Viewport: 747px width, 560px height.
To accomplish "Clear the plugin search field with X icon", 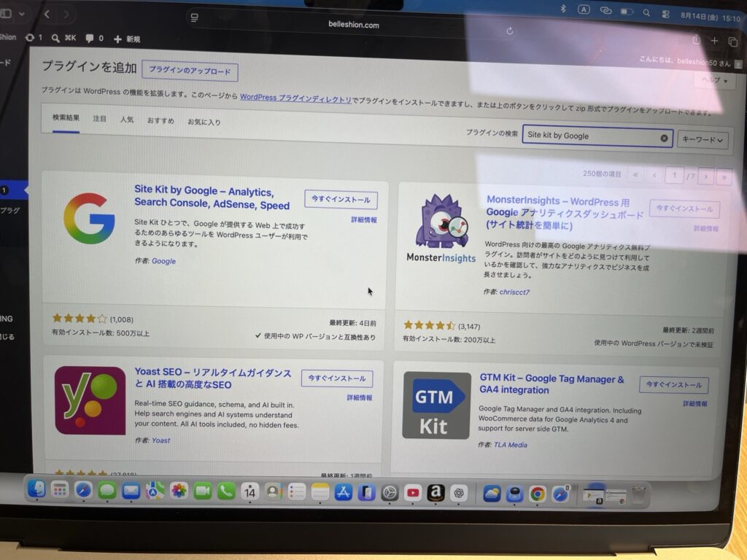I will point(664,138).
